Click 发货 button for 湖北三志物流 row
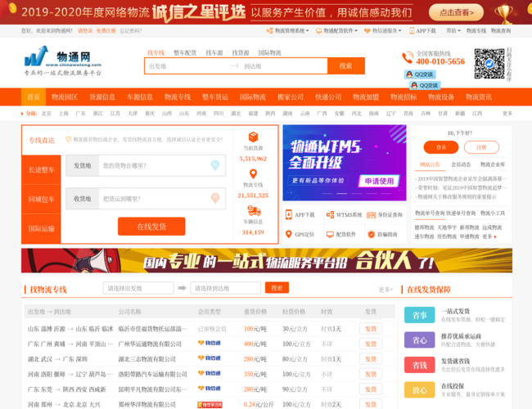The height and width of the screenshot is (409, 532). point(371,359)
